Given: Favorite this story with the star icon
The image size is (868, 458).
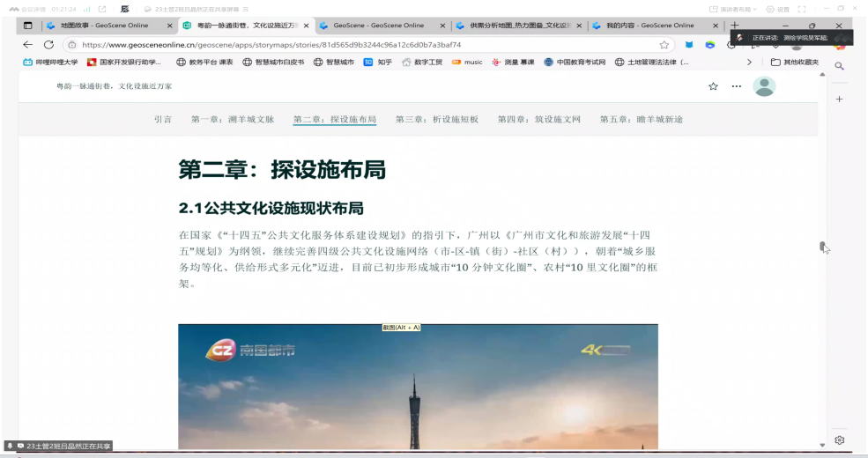Looking at the screenshot, I should pos(713,86).
